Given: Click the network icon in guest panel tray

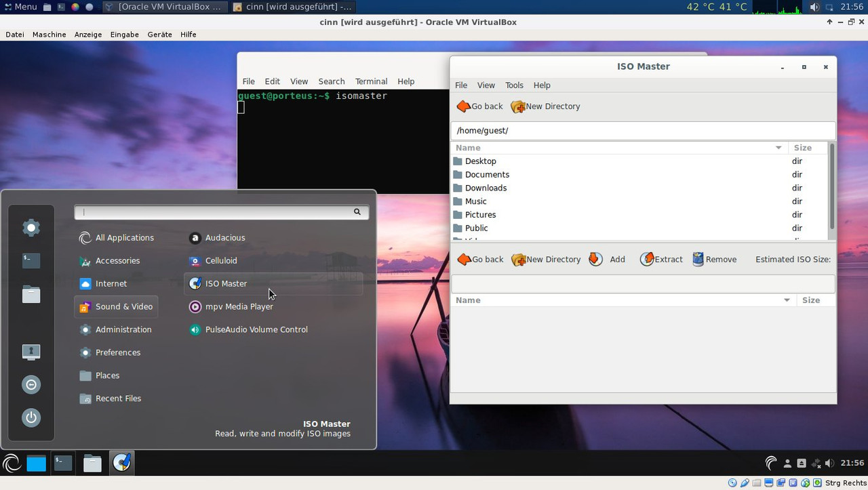Looking at the screenshot, I should (816, 464).
